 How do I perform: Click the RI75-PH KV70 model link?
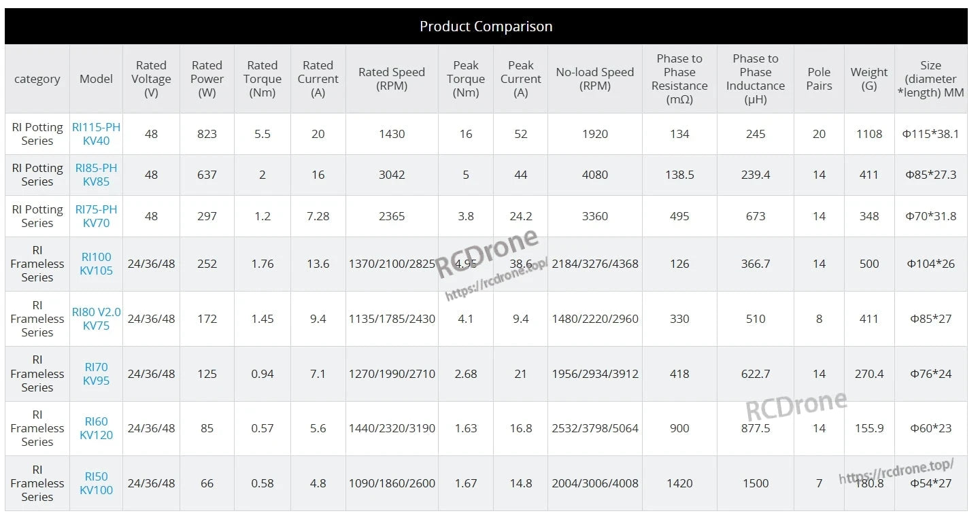pos(96,216)
